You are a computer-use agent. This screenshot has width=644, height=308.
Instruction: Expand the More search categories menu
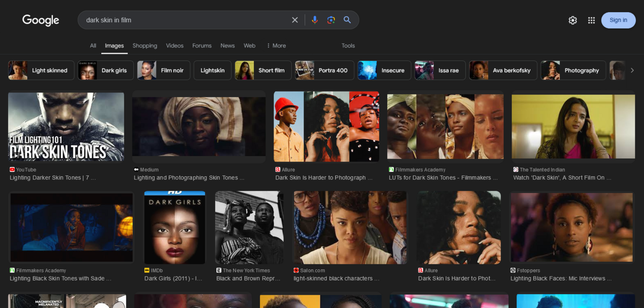(276, 46)
